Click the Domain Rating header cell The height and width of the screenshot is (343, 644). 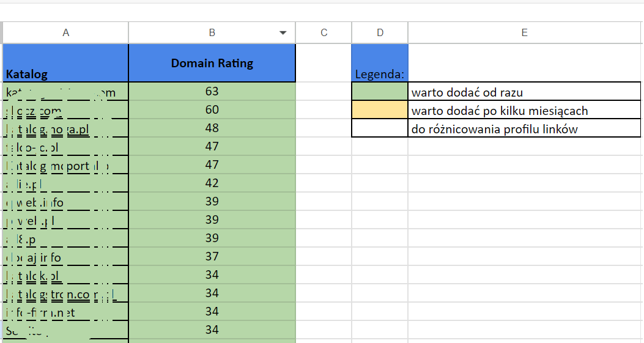[x=212, y=63]
